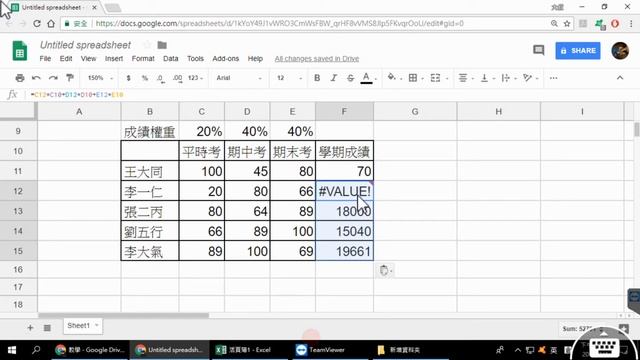640x360 pixels.
Task: Open the Google account avatar
Action: [x=620, y=51]
